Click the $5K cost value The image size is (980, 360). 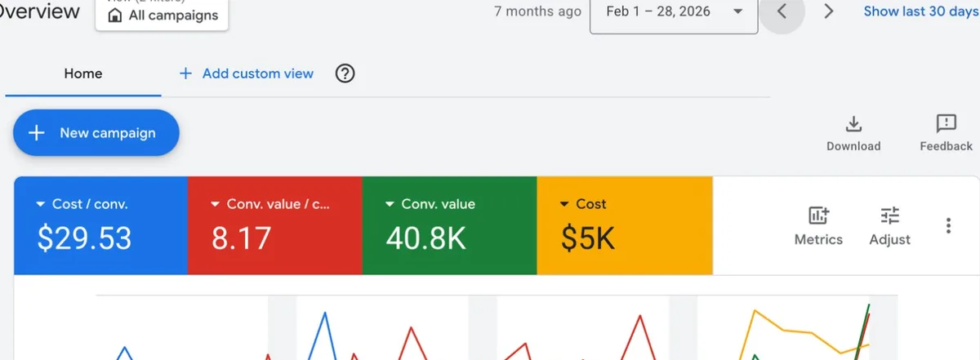pyautogui.click(x=588, y=239)
